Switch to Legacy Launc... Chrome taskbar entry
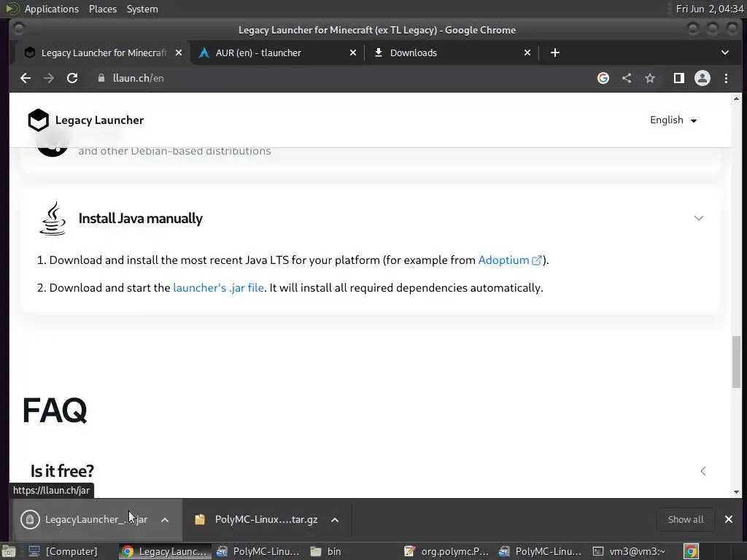Screen dimensions: 747x560 164,551
